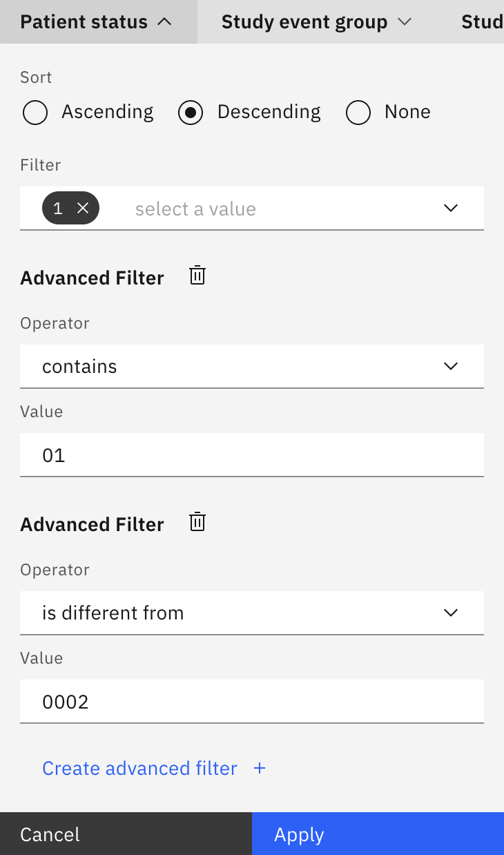Clear the filter tag with the x icon
504x855 pixels.
(83, 208)
